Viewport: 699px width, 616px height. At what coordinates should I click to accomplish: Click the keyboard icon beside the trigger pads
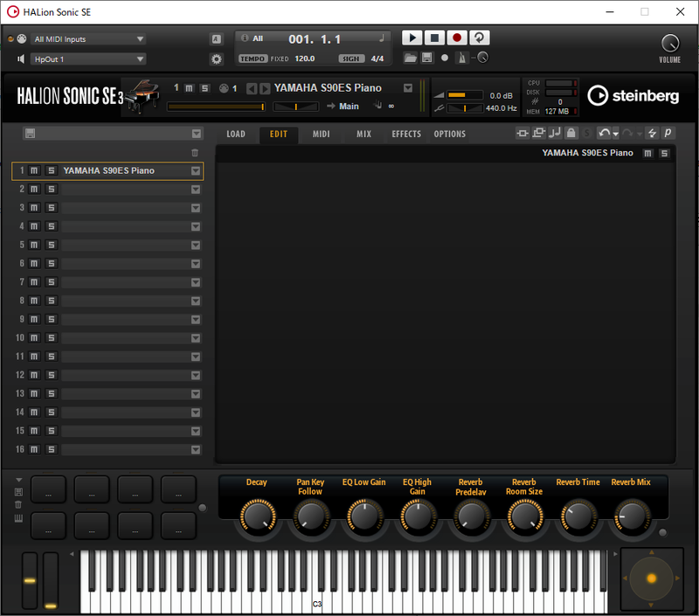pos(18,518)
